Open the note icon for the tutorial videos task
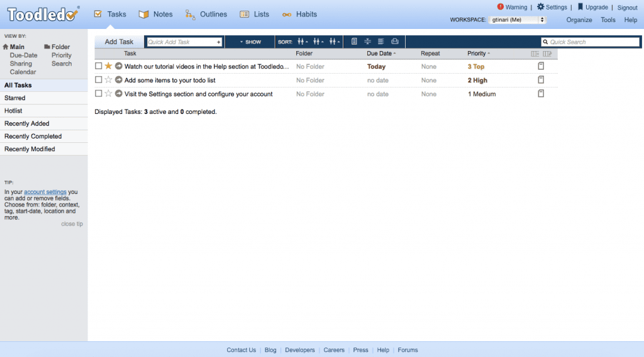Screen dimensions: 644x357 [x=541, y=66]
